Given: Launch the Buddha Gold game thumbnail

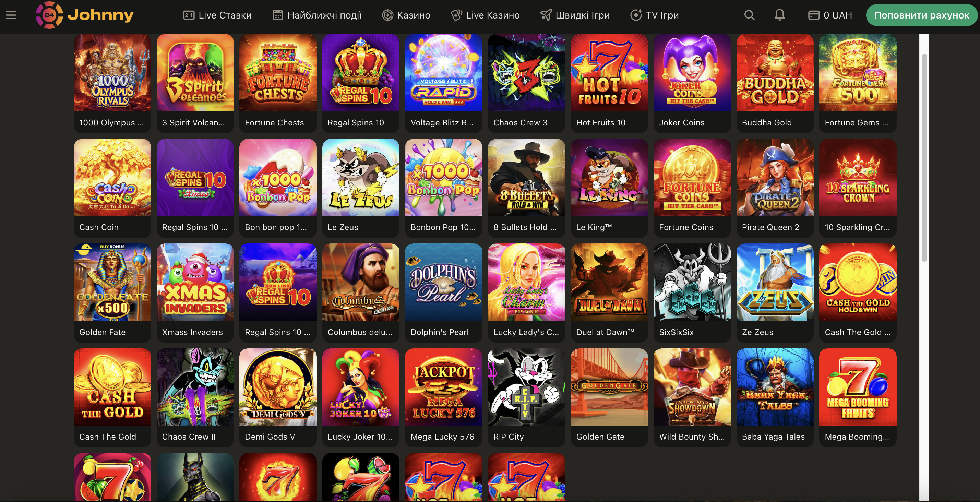Looking at the screenshot, I should click(775, 73).
